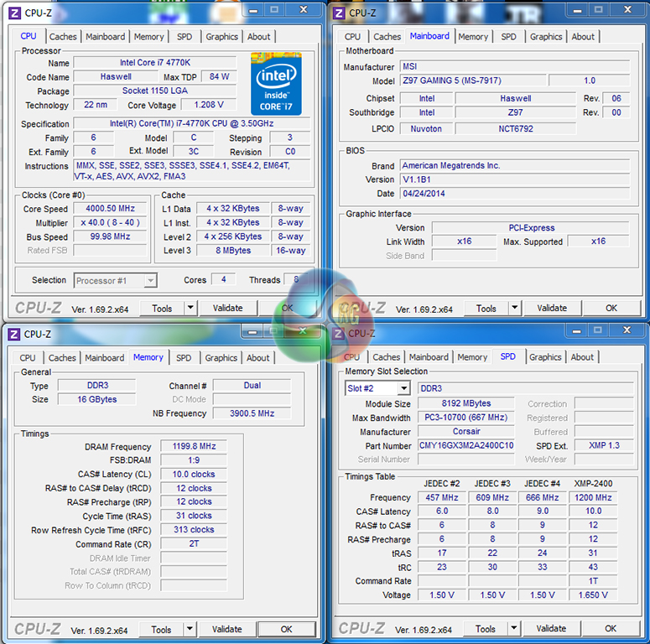Expand the Tools arrow below the JEDEC timings table
Screen dimensions: 650x644
click(x=514, y=629)
